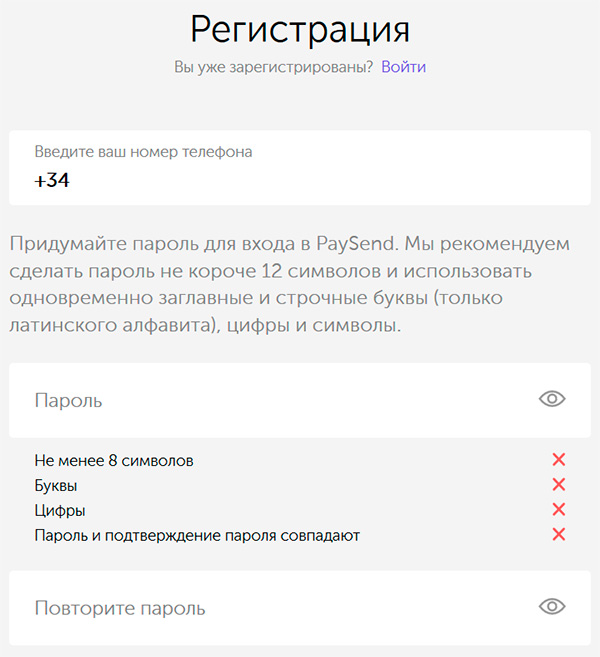Click the +34 country code prefix

51,181
